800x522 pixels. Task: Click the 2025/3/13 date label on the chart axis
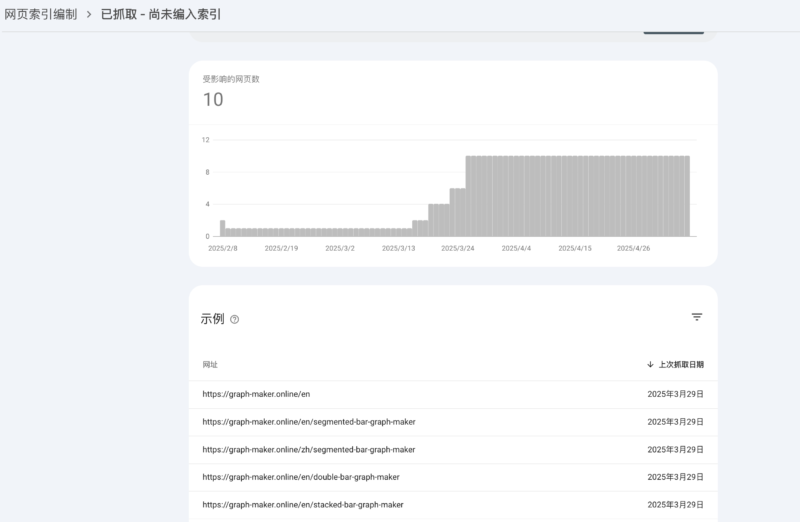point(399,248)
